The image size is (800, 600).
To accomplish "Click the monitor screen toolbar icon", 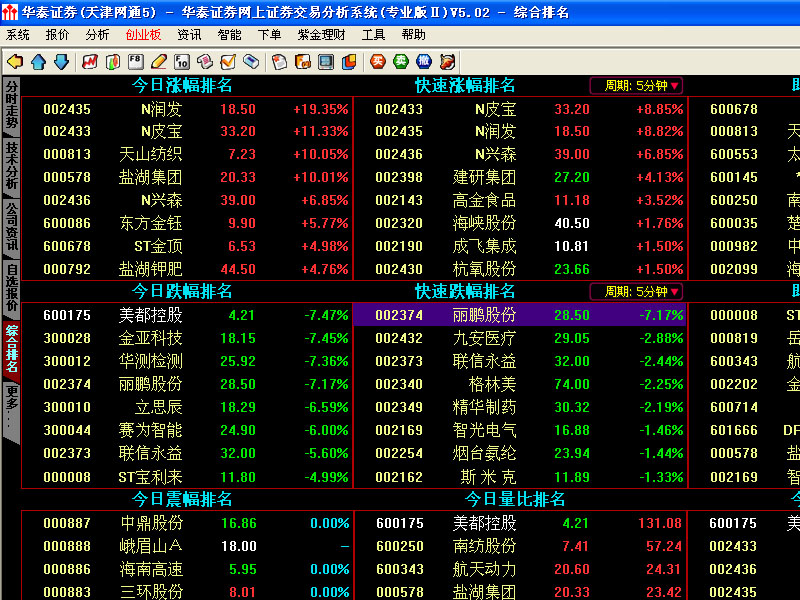I will [x=326, y=62].
